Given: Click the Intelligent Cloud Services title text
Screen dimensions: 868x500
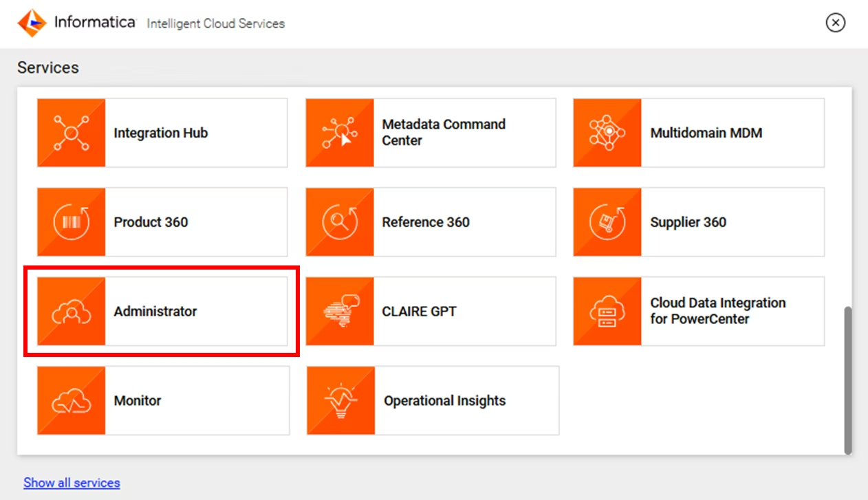Looking at the screenshot, I should click(x=216, y=23).
